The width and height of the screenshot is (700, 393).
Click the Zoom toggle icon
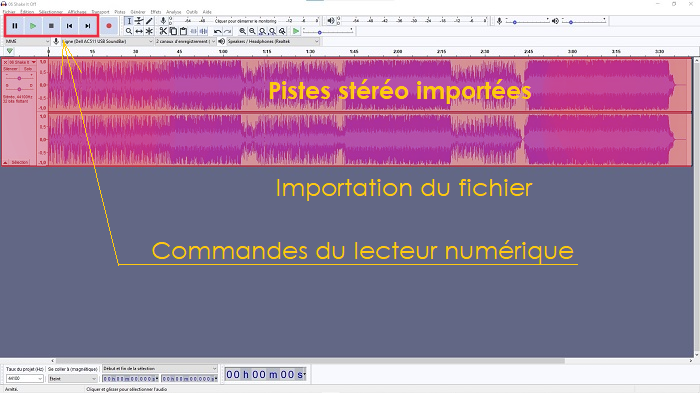click(x=283, y=31)
